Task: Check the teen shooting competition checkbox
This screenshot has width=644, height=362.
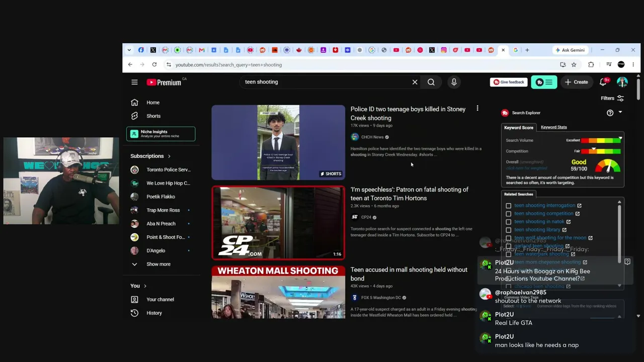Action: click(508, 214)
